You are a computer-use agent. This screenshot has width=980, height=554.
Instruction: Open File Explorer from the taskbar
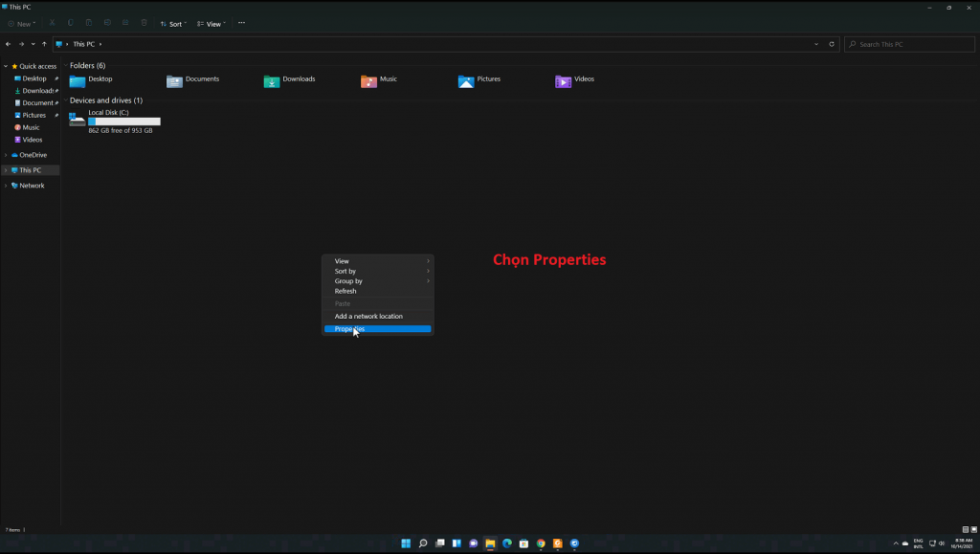(489, 543)
